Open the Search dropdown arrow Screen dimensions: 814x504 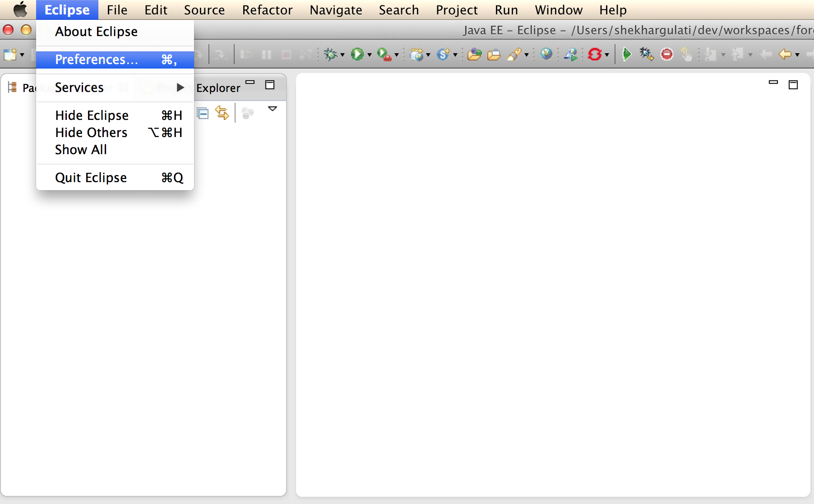point(527,55)
